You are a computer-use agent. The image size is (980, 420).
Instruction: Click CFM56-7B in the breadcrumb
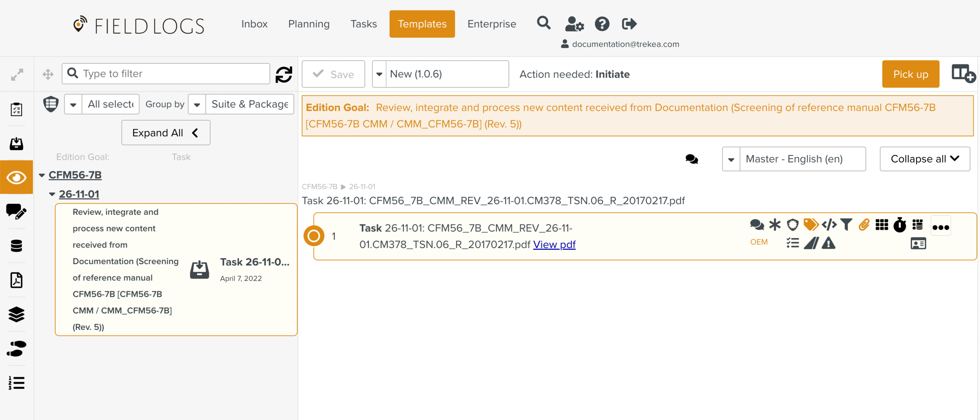coord(319,187)
